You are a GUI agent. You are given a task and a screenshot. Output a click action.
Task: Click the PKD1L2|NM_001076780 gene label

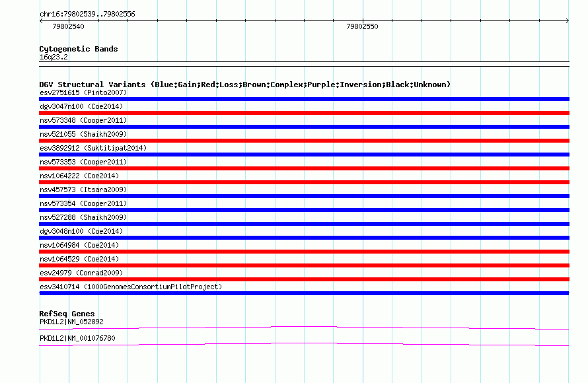point(77,338)
